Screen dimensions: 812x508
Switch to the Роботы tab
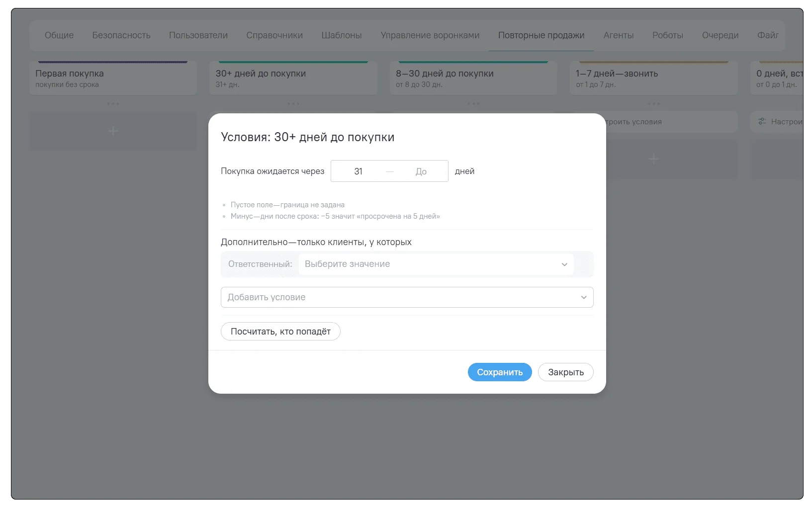coord(668,35)
